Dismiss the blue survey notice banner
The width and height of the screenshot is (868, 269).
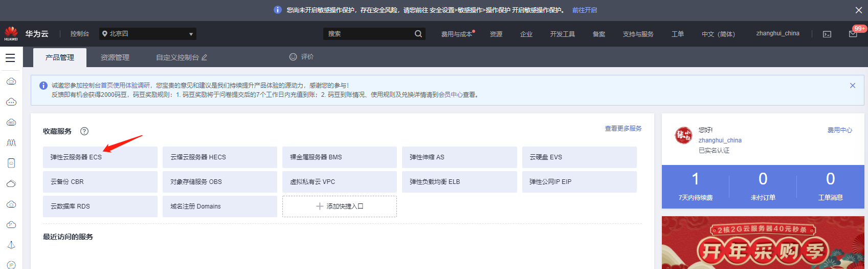point(853,86)
